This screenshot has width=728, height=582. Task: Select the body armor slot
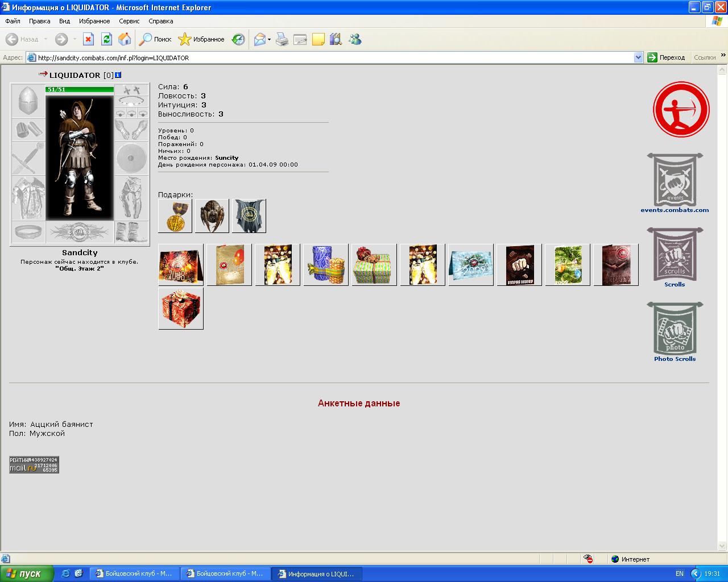pyautogui.click(x=28, y=198)
